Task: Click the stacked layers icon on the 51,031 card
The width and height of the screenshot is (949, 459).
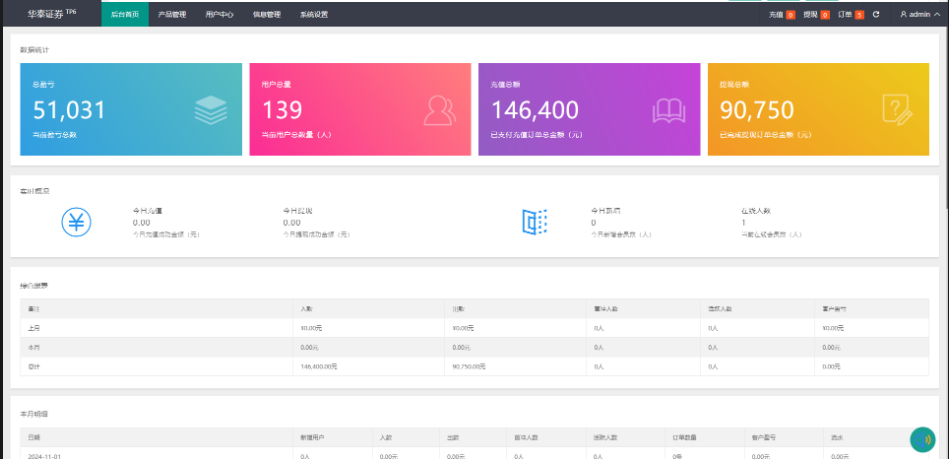Action: pyautogui.click(x=211, y=110)
